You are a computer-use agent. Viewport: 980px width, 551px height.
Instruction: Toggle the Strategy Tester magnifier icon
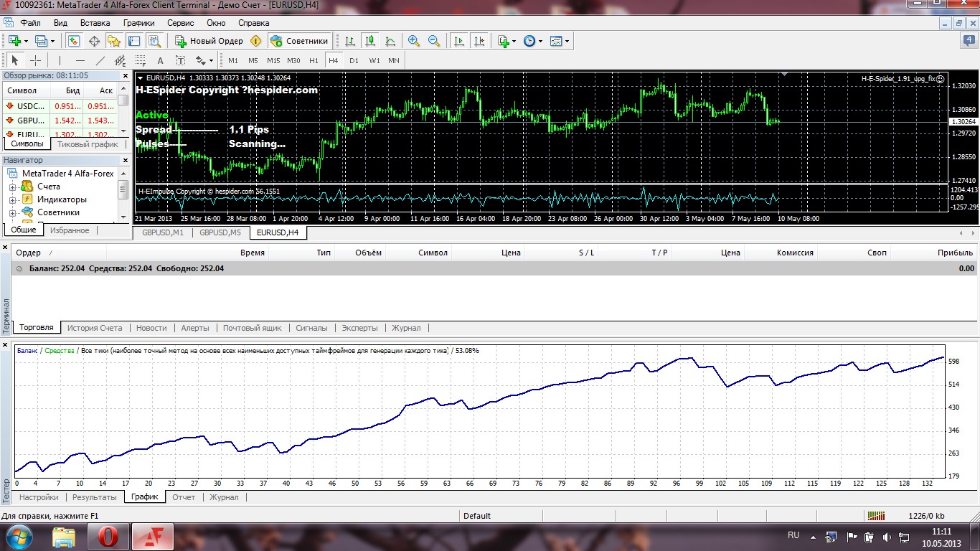154,41
